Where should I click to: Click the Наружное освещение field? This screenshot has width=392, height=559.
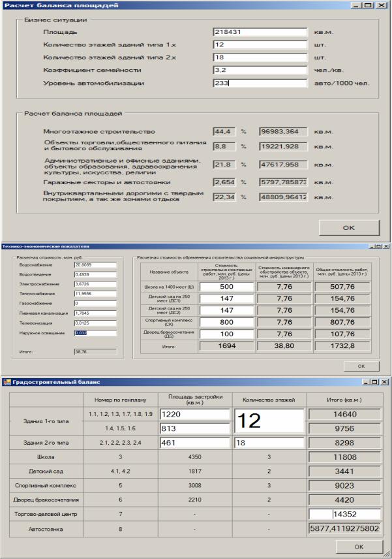click(95, 333)
